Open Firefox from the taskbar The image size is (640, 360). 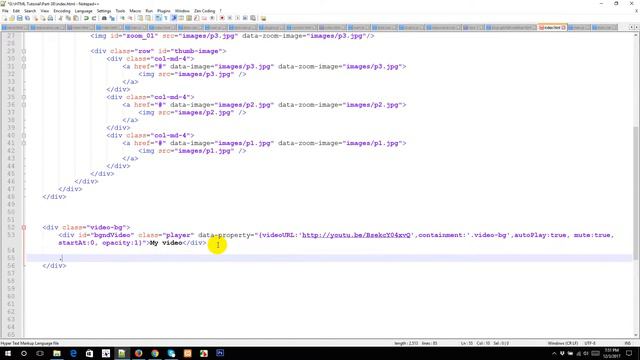(138, 353)
